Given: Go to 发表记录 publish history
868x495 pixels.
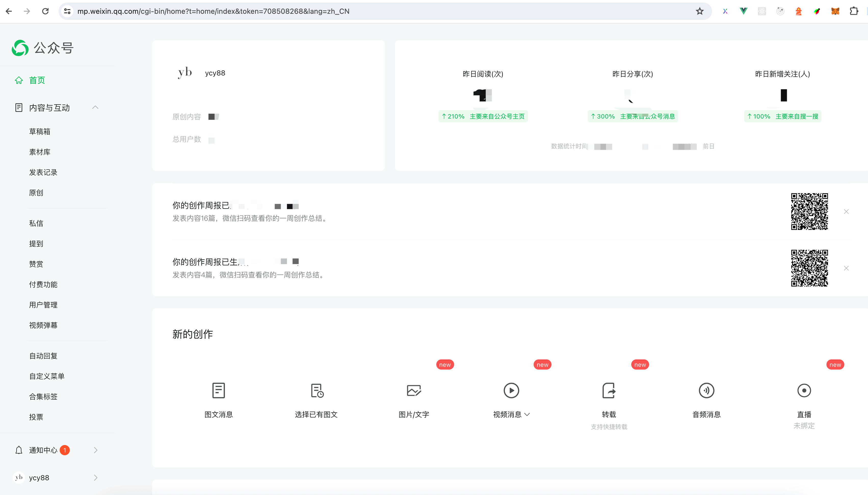Looking at the screenshot, I should (43, 172).
